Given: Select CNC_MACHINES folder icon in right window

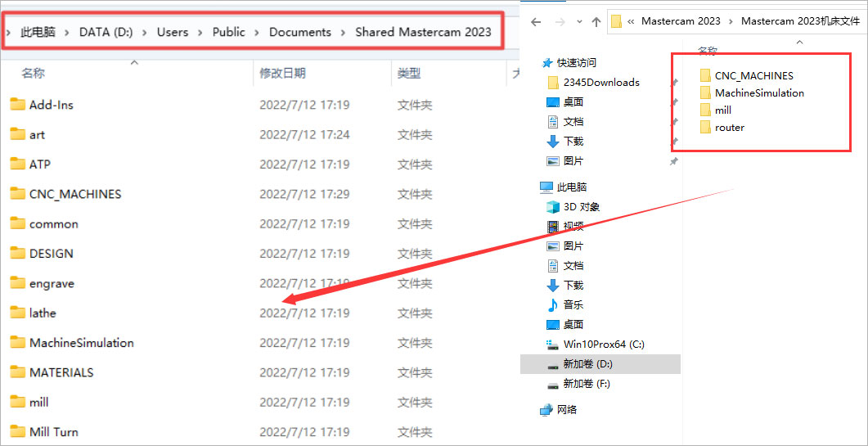Looking at the screenshot, I should click(x=705, y=75).
